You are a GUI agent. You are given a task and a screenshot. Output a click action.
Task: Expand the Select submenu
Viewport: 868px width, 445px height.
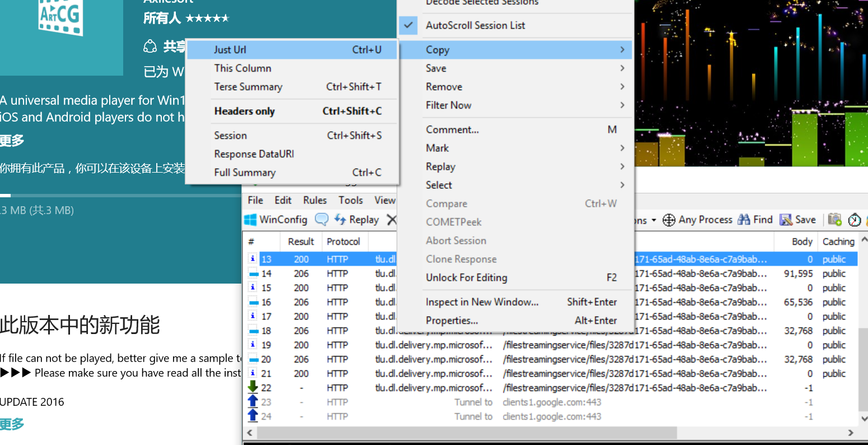pos(515,185)
